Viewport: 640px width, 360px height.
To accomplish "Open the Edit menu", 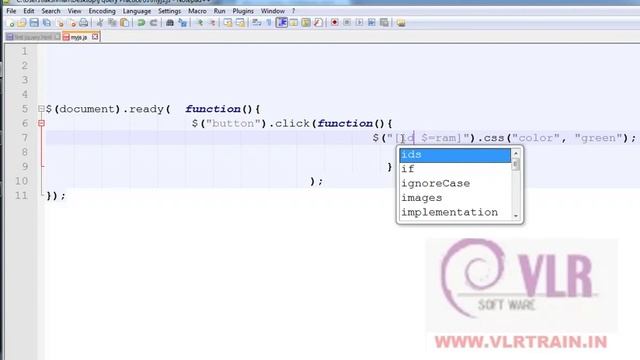I will (x=29, y=11).
